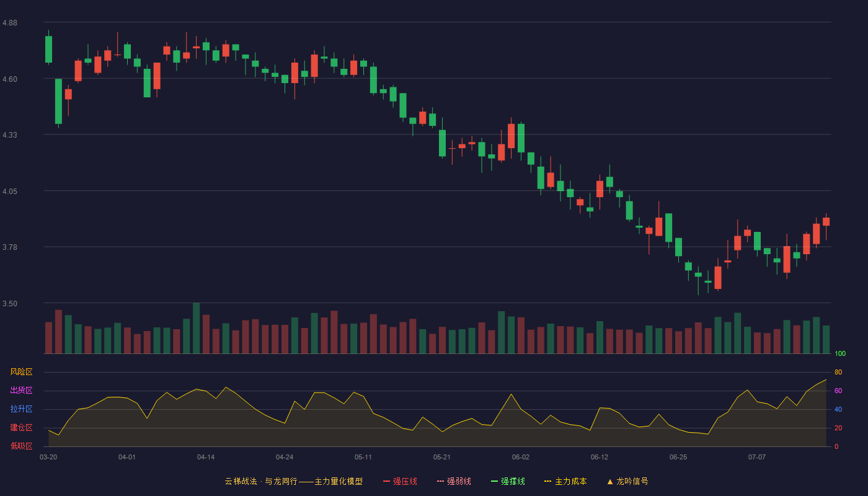Click the 04-01 date label

tap(127, 457)
